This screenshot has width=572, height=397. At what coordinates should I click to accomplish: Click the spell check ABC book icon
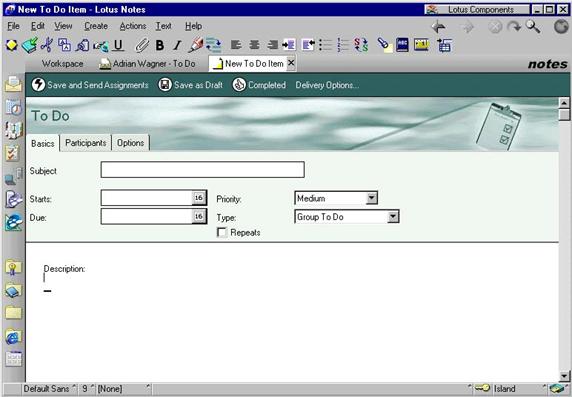[402, 45]
